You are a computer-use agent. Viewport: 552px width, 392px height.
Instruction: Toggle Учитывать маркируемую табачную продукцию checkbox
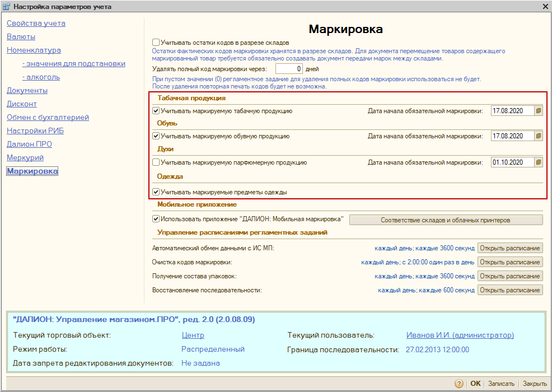[156, 110]
